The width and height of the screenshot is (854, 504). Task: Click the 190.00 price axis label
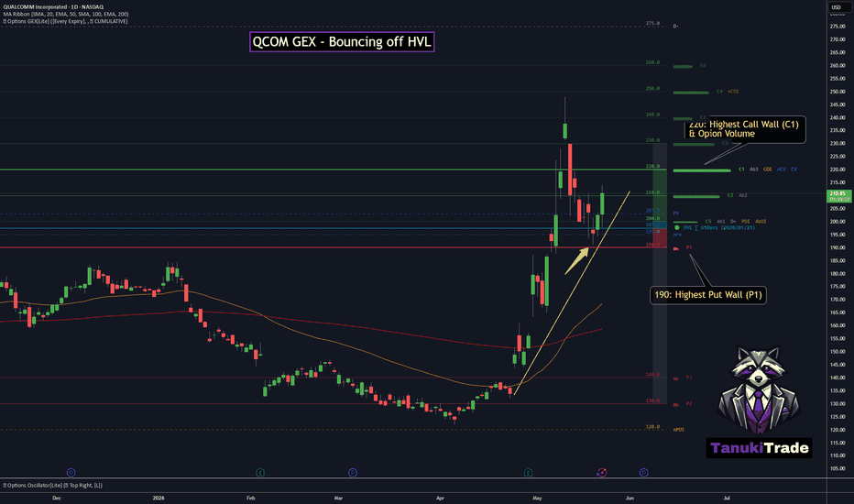click(838, 247)
